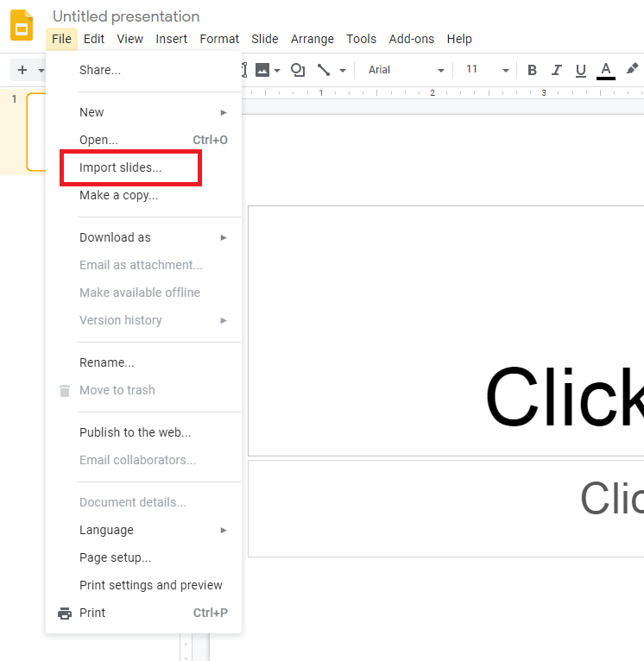Click the Google Slides logo icon

point(22,26)
